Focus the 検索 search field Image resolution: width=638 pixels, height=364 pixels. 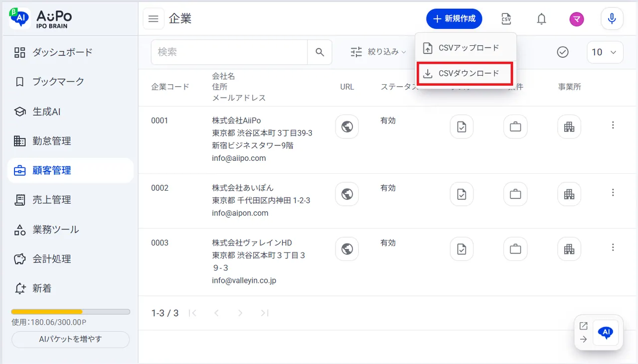click(229, 52)
